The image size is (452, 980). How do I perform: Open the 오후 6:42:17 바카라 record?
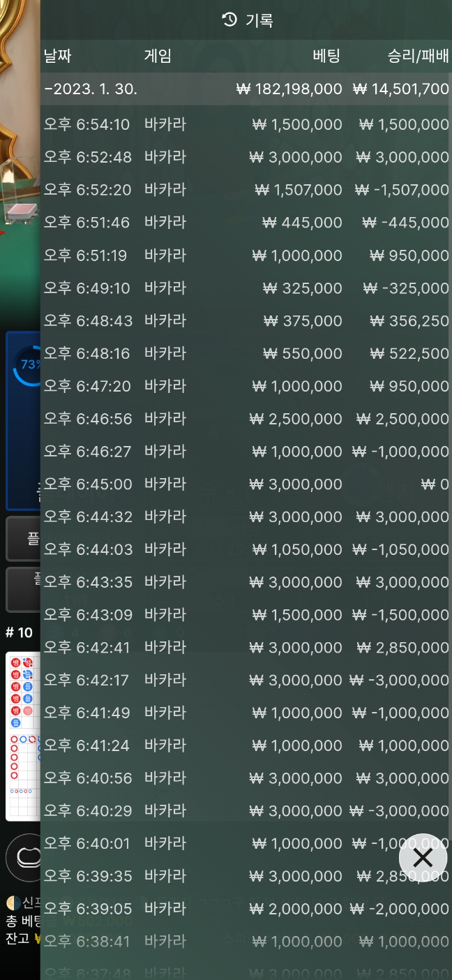coord(246,680)
